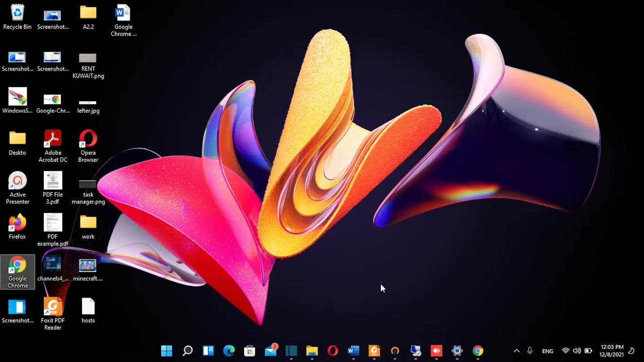Select Google Chrome desktop shortcut
Image resolution: width=644 pixels, height=362 pixels.
click(18, 272)
